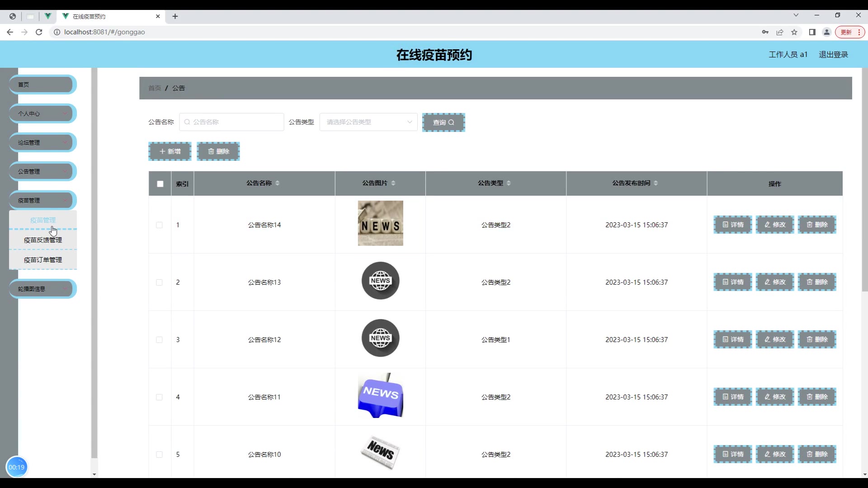
Task: Open 详情 for 公告名称13
Action: tap(733, 282)
